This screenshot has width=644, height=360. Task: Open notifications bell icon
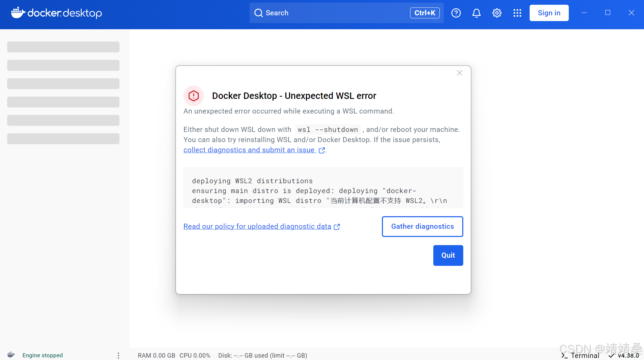point(476,13)
